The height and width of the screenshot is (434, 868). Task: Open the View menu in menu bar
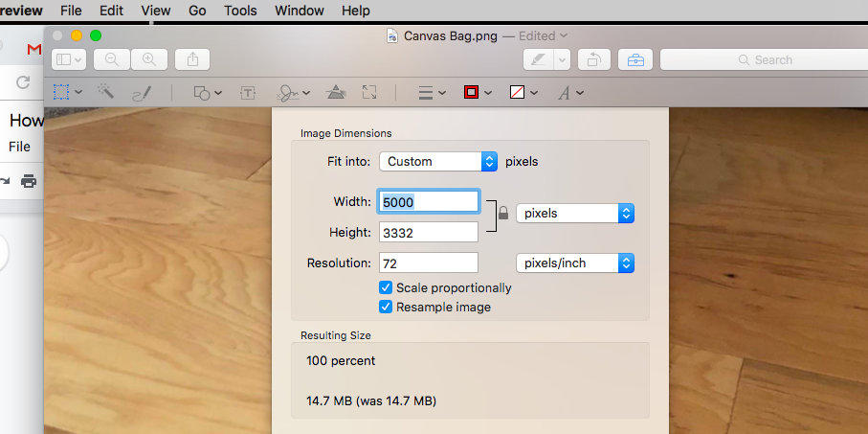[x=155, y=11]
